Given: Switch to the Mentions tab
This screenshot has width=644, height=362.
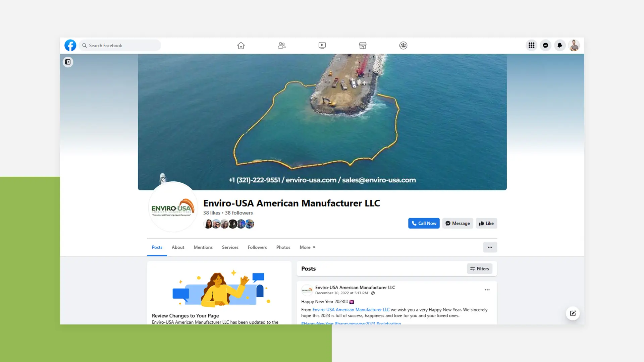Looking at the screenshot, I should point(203,247).
